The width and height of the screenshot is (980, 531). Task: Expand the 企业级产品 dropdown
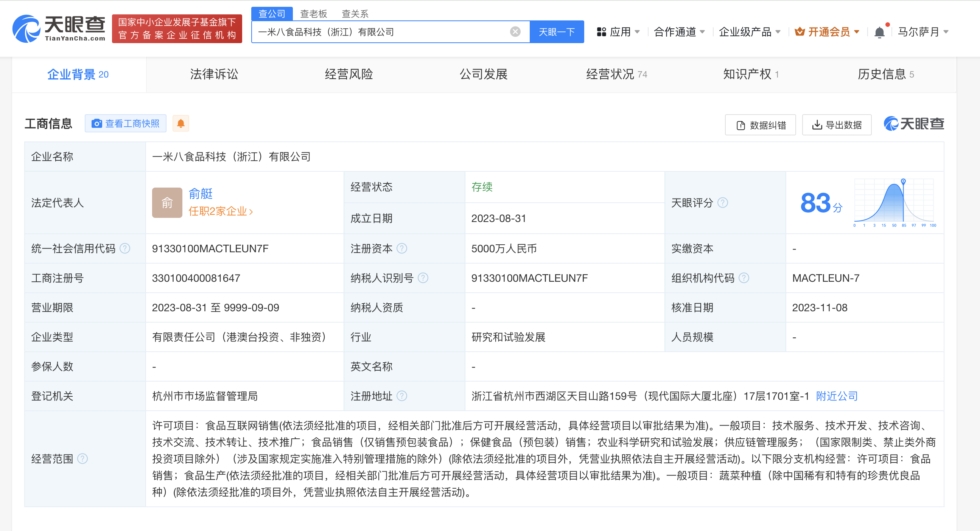[749, 32]
